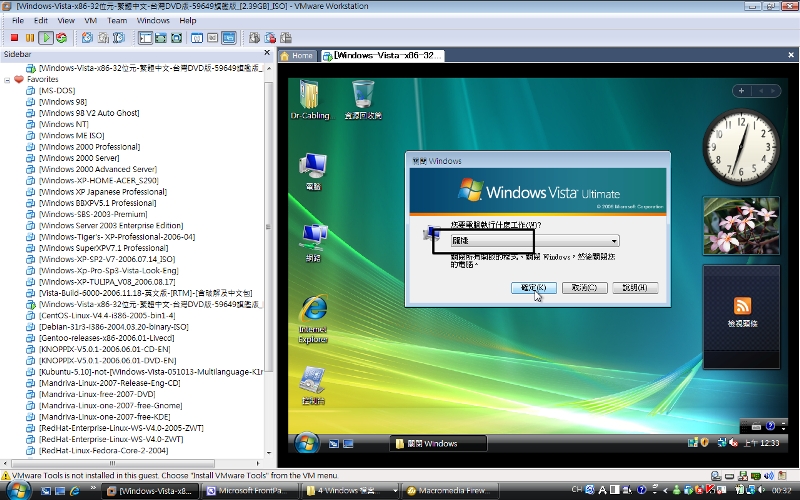This screenshot has height=500, width=800.
Task: Open the shutdown action dropdown in dialog
Action: pos(614,241)
